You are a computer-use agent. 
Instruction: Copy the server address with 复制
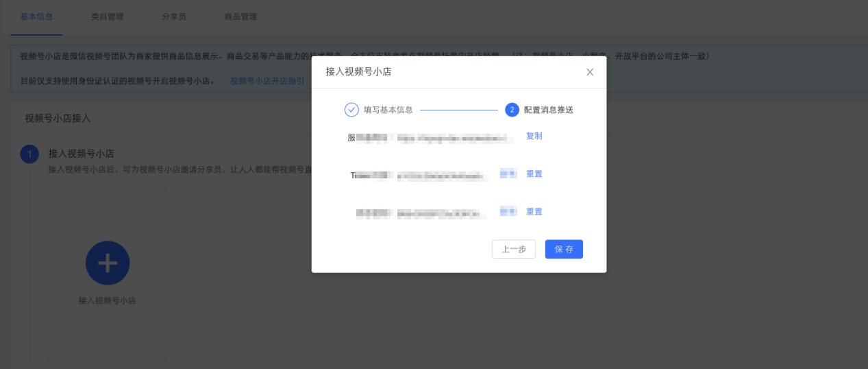pos(534,136)
